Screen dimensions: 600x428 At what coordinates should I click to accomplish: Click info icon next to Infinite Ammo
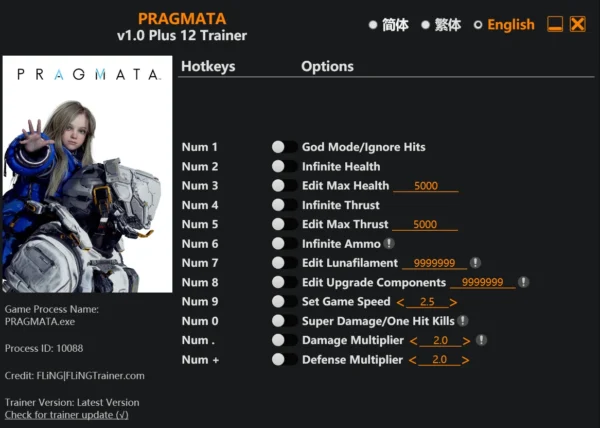point(388,244)
